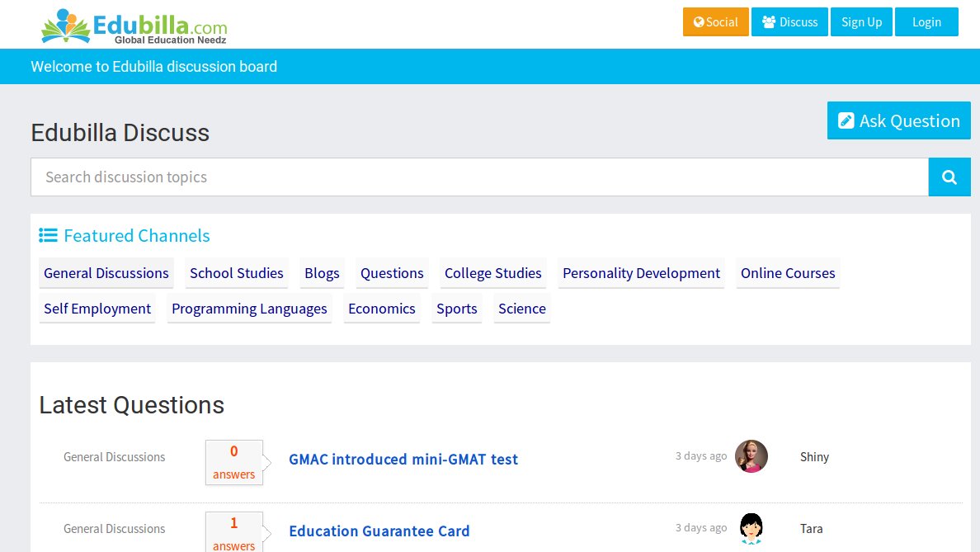Viewport: 980px width, 552px height.
Task: Select the Personality Development channel
Action: [x=641, y=273]
